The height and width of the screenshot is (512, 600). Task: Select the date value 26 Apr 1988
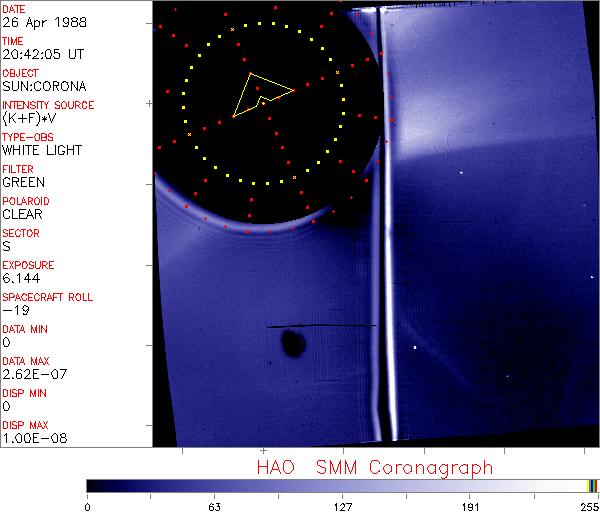[x=40, y=22]
